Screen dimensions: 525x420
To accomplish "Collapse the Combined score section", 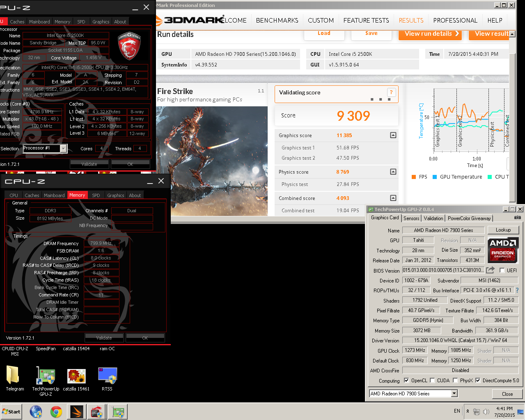I will click(x=393, y=198).
